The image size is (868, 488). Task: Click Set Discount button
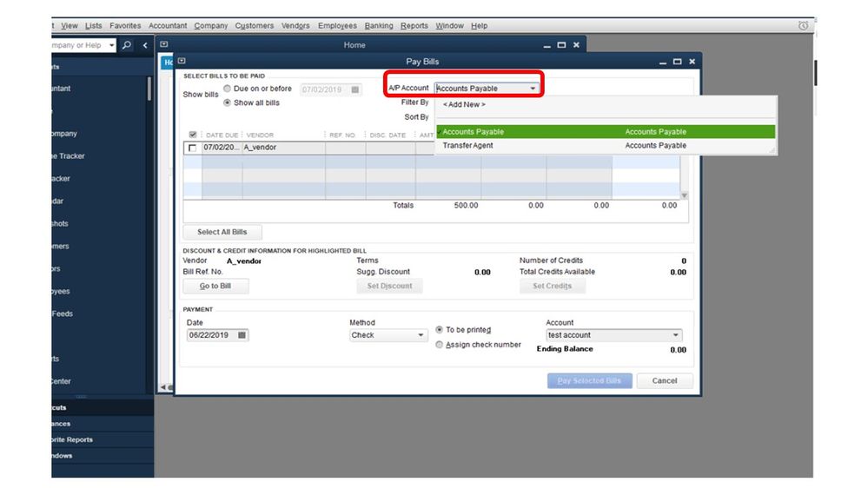tap(390, 286)
